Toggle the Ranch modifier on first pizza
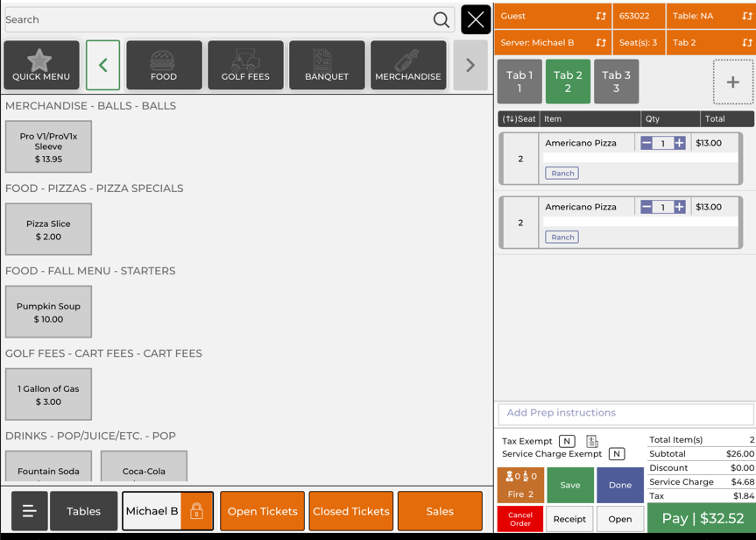The height and width of the screenshot is (540, 756). coord(562,174)
